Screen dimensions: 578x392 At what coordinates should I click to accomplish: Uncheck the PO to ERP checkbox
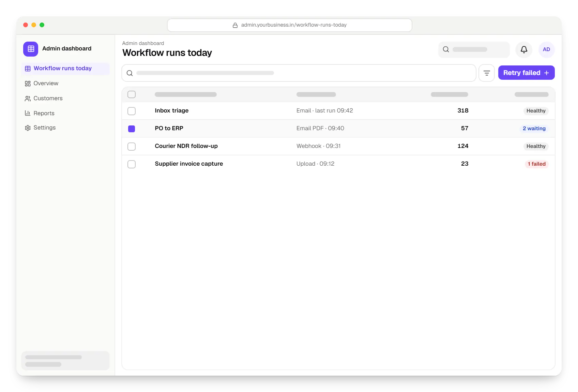(x=132, y=129)
